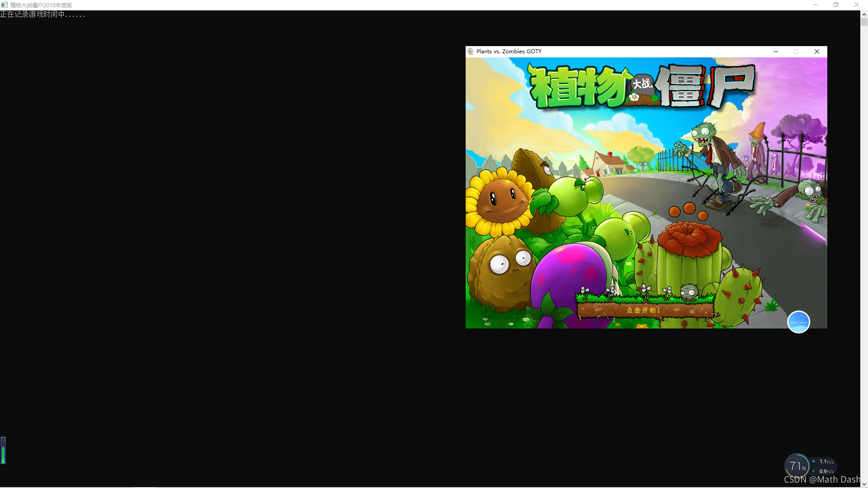
Task: Click the 71% memory usage gauge
Action: pyautogui.click(x=797, y=466)
